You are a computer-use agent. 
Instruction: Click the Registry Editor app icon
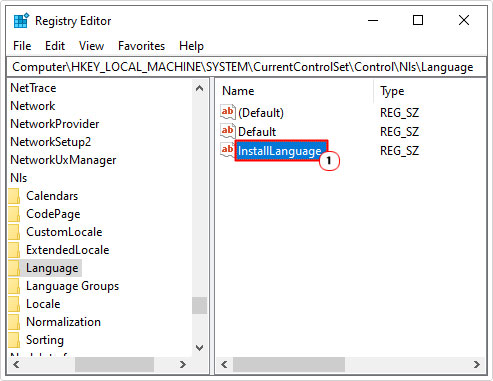(21, 21)
